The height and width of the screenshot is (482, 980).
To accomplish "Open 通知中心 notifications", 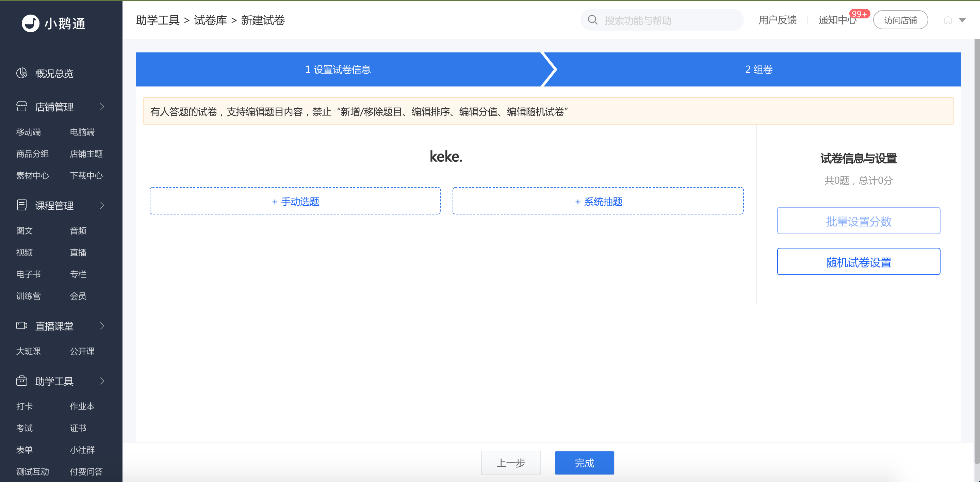I will tap(837, 20).
